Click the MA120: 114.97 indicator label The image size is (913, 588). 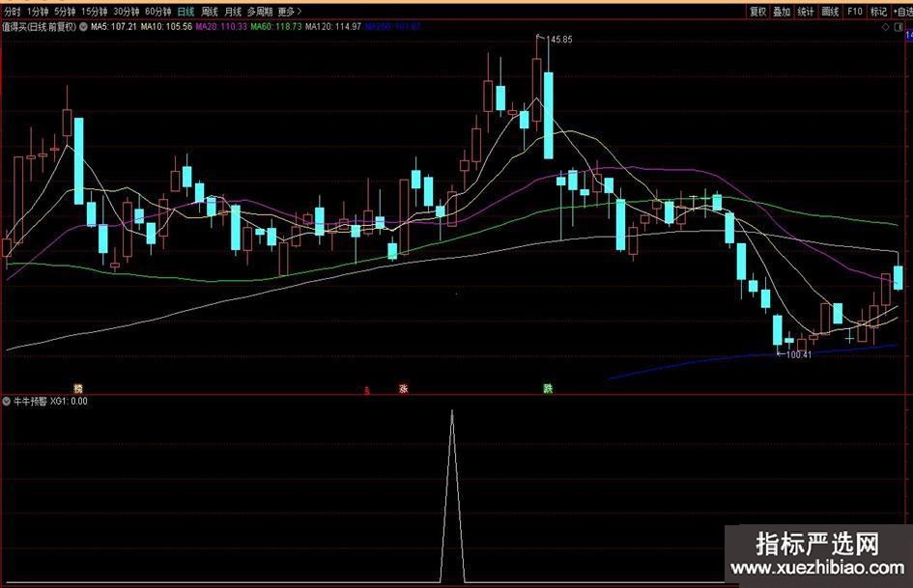333,27
